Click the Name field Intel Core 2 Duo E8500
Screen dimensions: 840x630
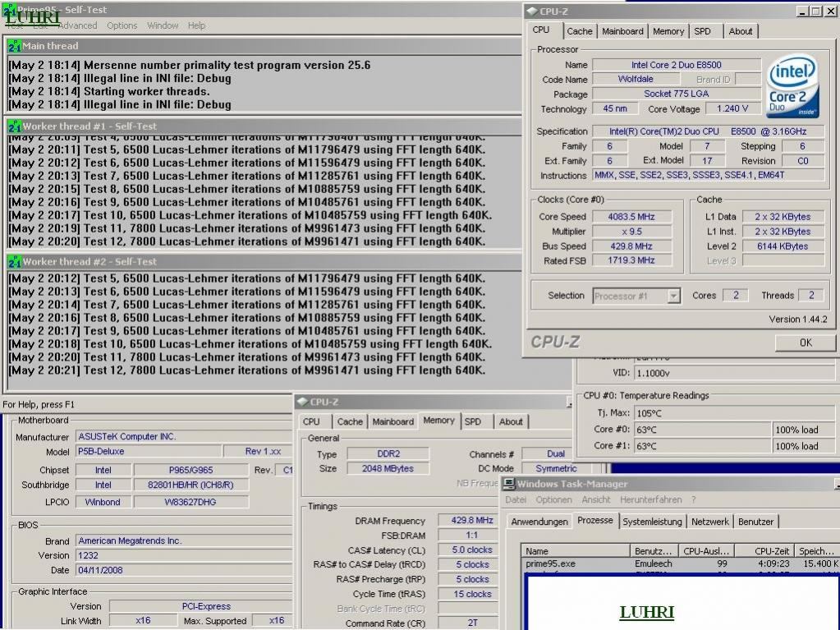[676, 65]
